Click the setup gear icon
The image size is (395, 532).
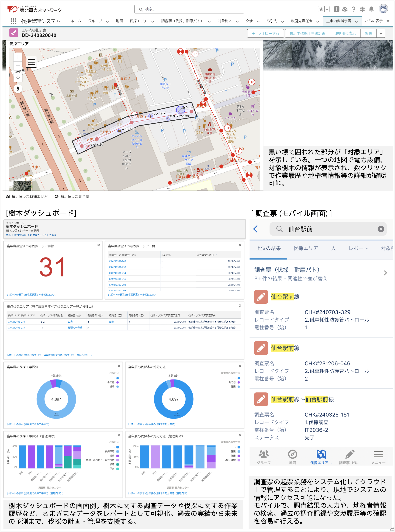362,9
